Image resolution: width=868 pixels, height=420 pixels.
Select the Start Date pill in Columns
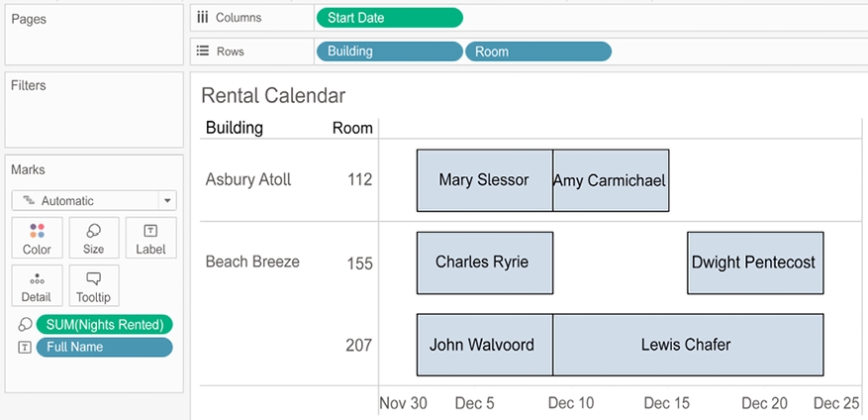388,17
